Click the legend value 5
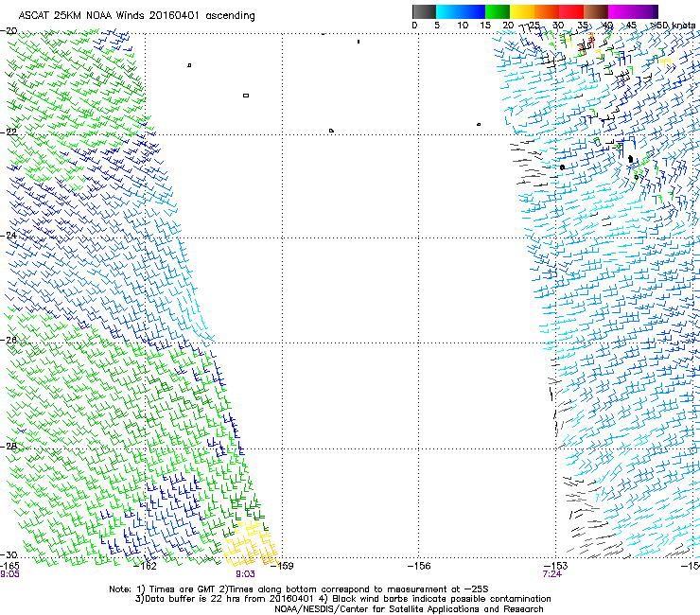 pyautogui.click(x=437, y=26)
